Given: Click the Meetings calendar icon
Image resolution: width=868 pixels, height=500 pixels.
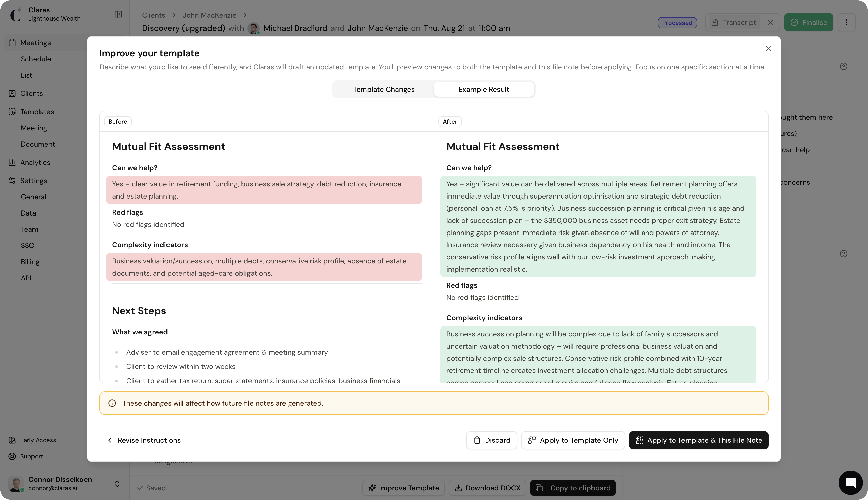Looking at the screenshot, I should pyautogui.click(x=12, y=43).
